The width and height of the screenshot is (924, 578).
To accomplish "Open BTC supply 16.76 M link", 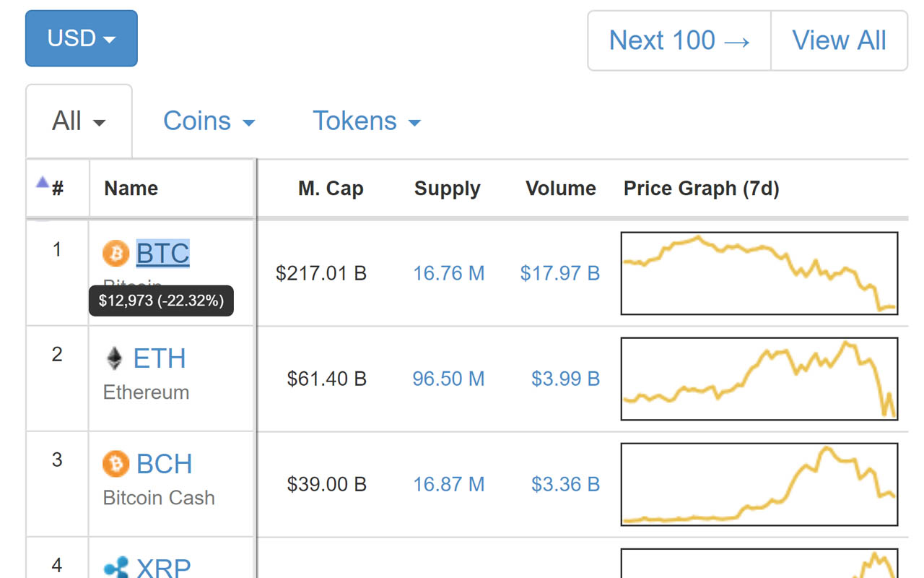I will point(448,273).
